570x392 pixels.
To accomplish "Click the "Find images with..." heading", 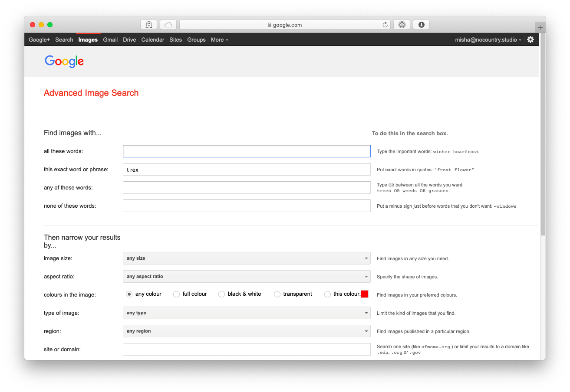I will 72,133.
